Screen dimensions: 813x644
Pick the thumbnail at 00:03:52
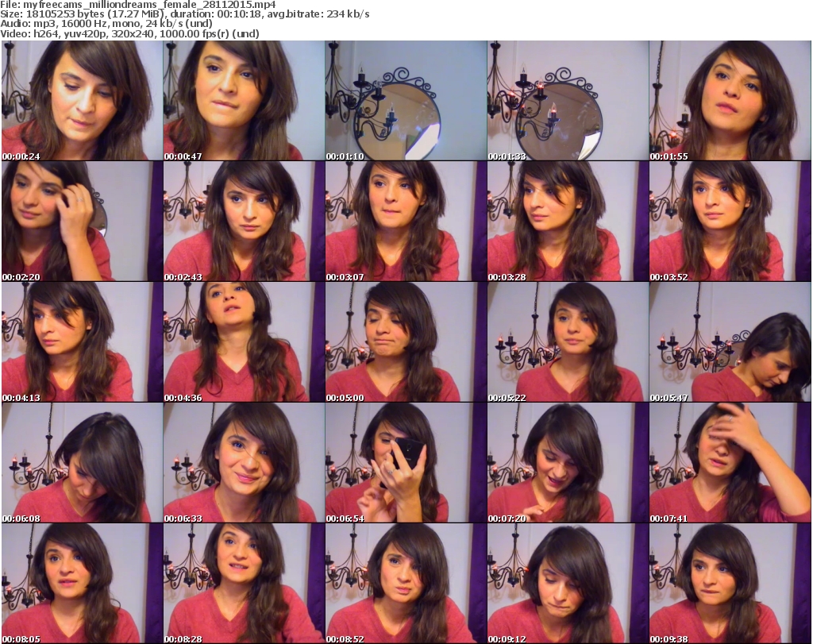[x=730, y=222]
